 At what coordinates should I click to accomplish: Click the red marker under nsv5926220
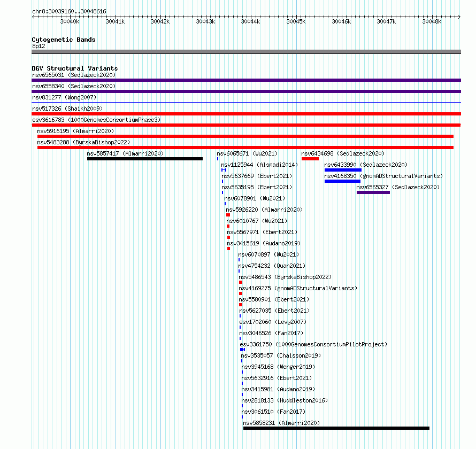(228, 215)
